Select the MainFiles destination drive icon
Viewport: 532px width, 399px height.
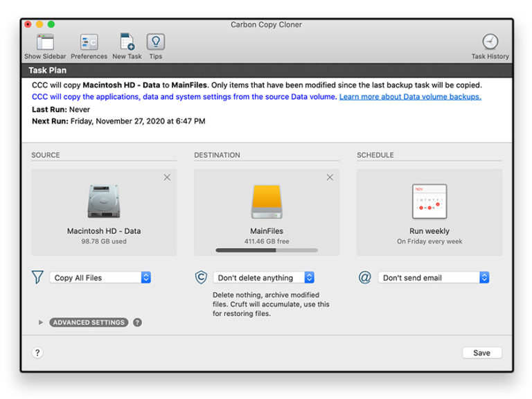[x=267, y=202]
